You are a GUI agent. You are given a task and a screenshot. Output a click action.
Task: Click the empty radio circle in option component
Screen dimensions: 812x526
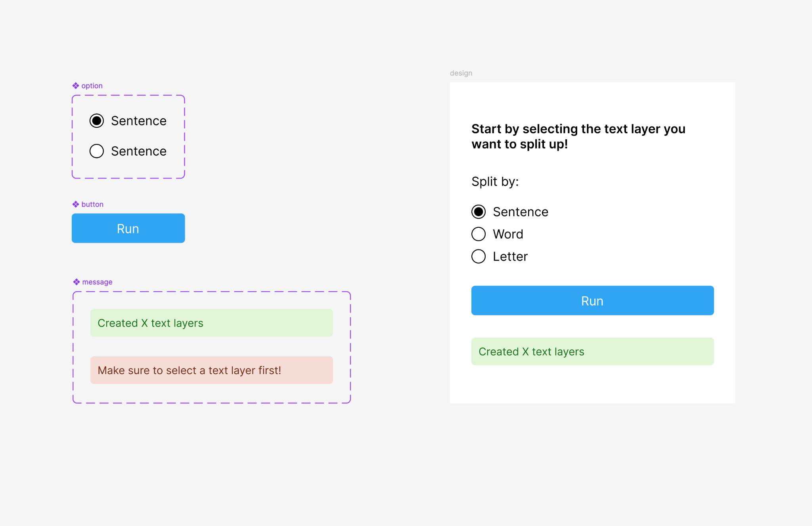[x=97, y=151]
